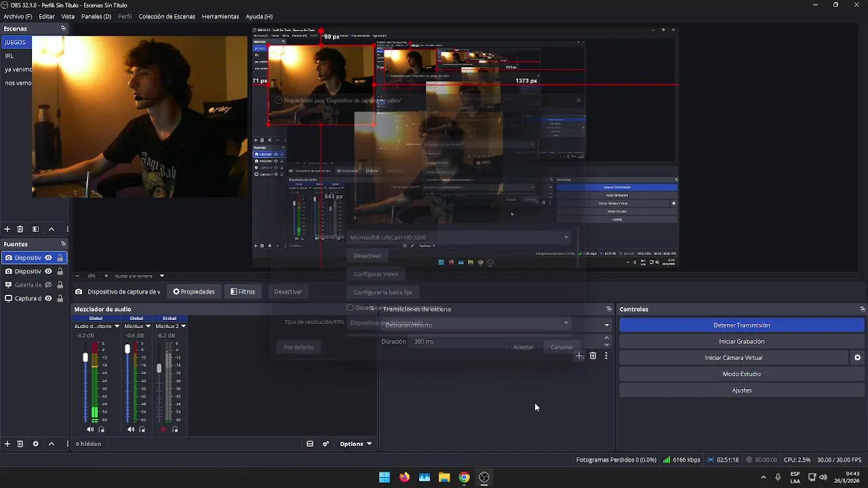868x488 pixels.
Task: Open the Windows Start menu
Action: [384, 477]
